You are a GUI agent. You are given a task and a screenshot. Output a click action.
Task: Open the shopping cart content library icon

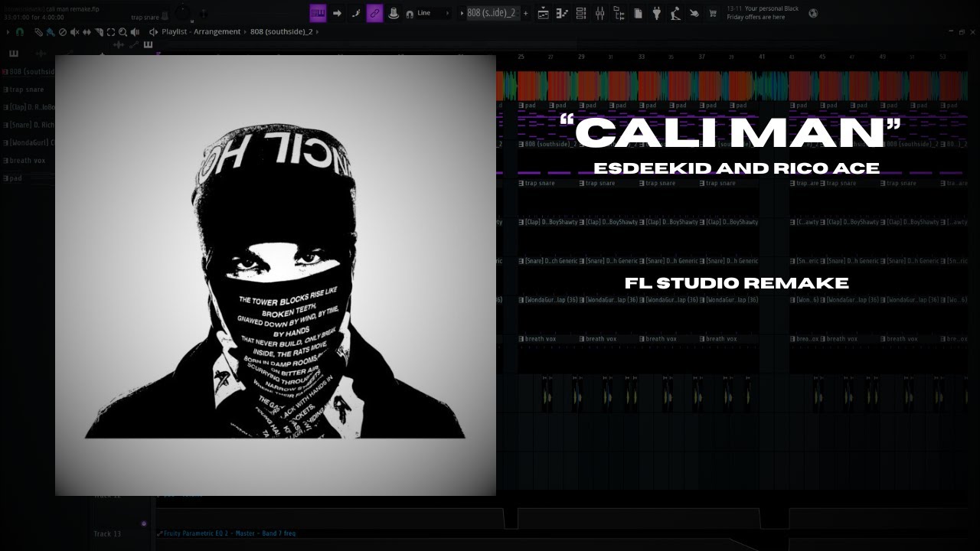713,14
